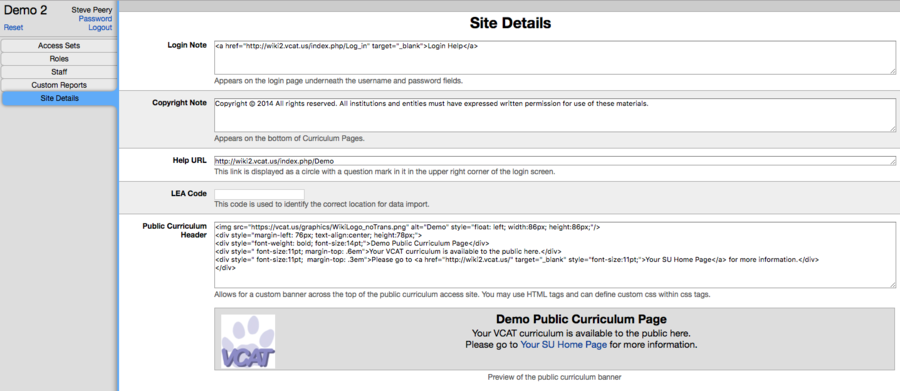Open Custom Reports in the sidebar
The image size is (900, 391).
pyautogui.click(x=59, y=85)
